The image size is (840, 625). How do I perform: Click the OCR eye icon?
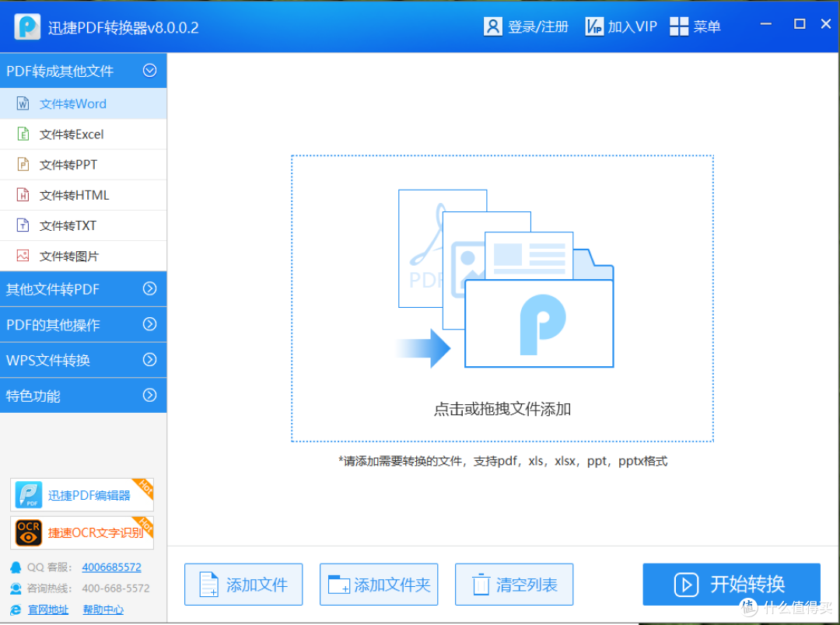pyautogui.click(x=29, y=532)
